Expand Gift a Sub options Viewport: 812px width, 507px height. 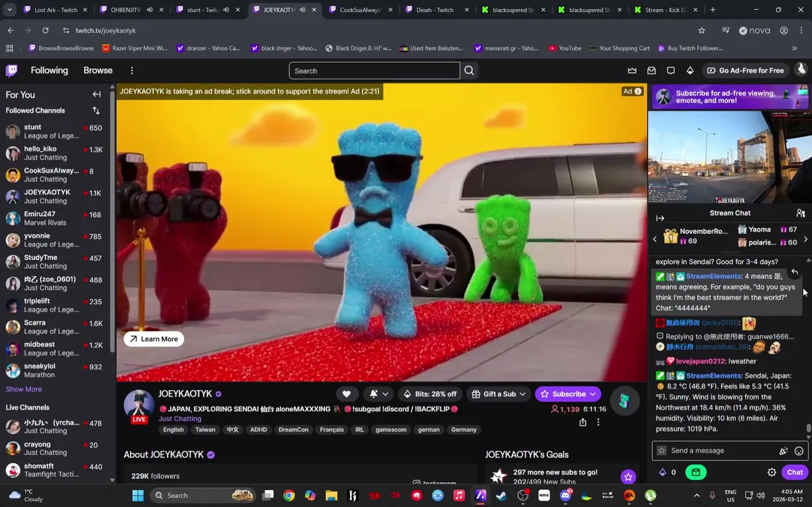(523, 394)
